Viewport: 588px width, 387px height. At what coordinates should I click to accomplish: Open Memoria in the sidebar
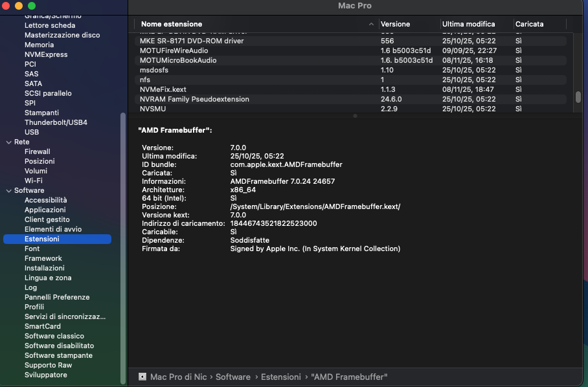(x=39, y=45)
